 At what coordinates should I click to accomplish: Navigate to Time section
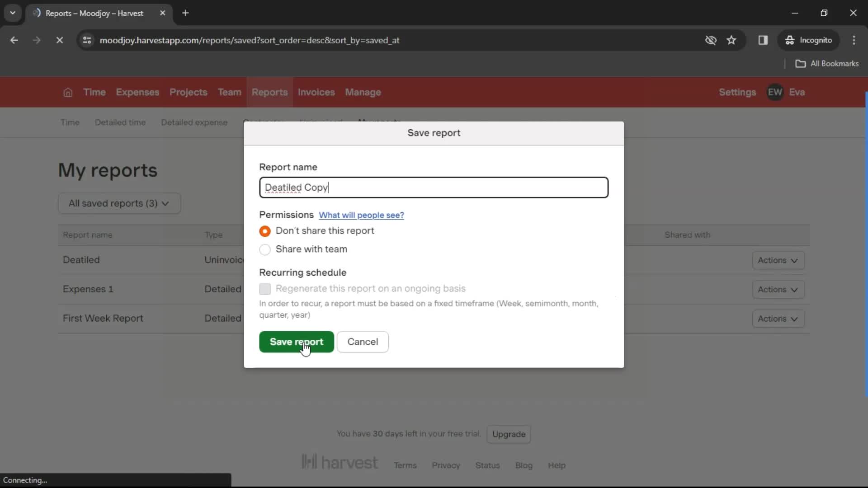click(x=95, y=92)
